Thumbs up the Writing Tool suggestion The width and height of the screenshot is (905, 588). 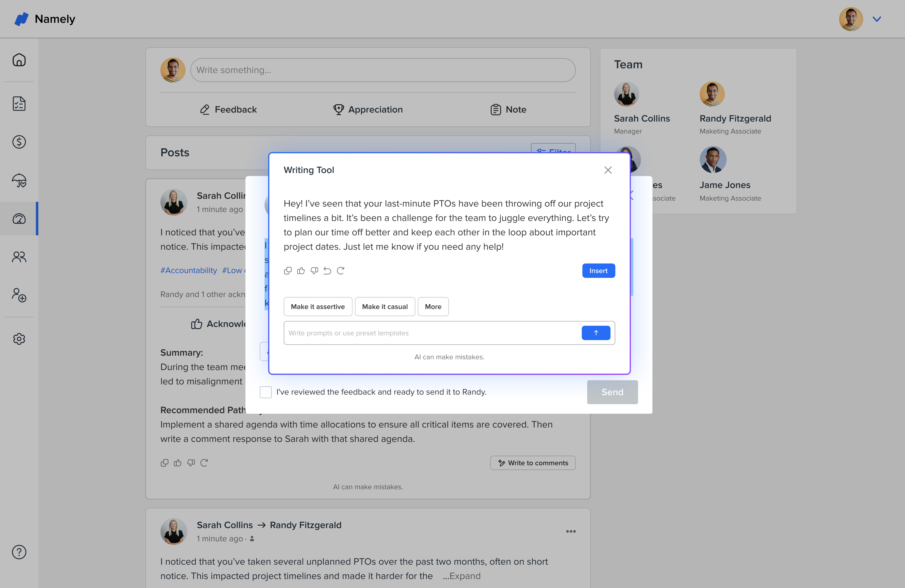pos(301,271)
